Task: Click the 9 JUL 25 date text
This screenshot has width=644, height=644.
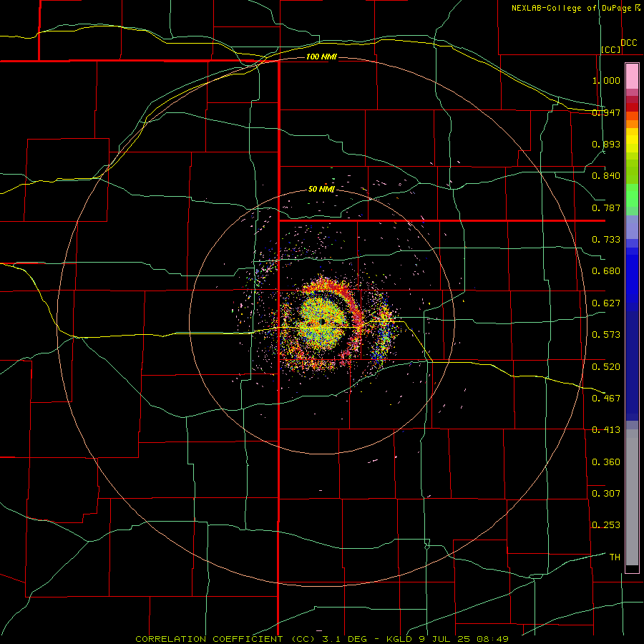Action: (447, 639)
